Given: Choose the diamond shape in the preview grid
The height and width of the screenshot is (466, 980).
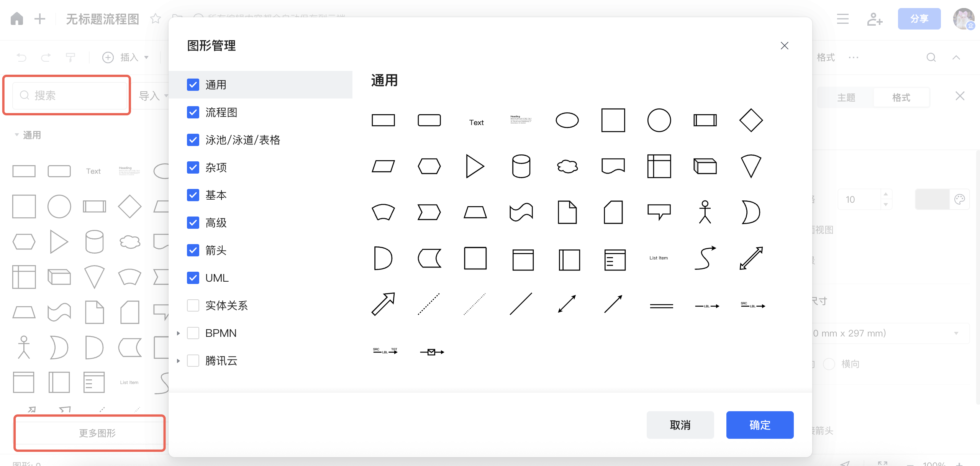Looking at the screenshot, I should pos(751,120).
